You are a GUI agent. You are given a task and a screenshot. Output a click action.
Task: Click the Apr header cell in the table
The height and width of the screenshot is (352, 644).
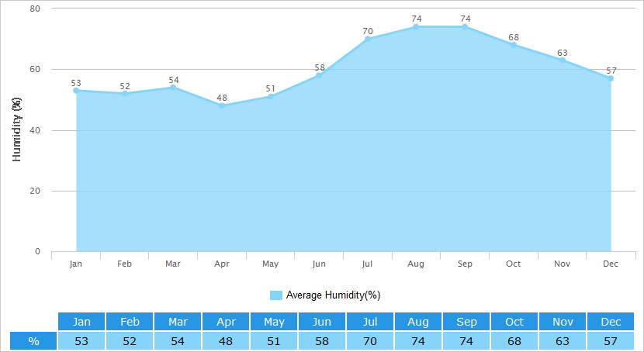(226, 322)
